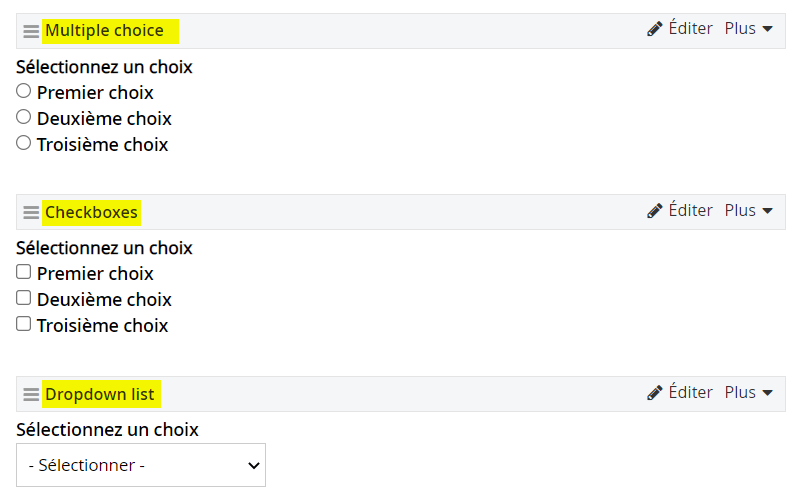802x502 pixels.
Task: Select the Troisième choix radio button
Action: coord(24,143)
